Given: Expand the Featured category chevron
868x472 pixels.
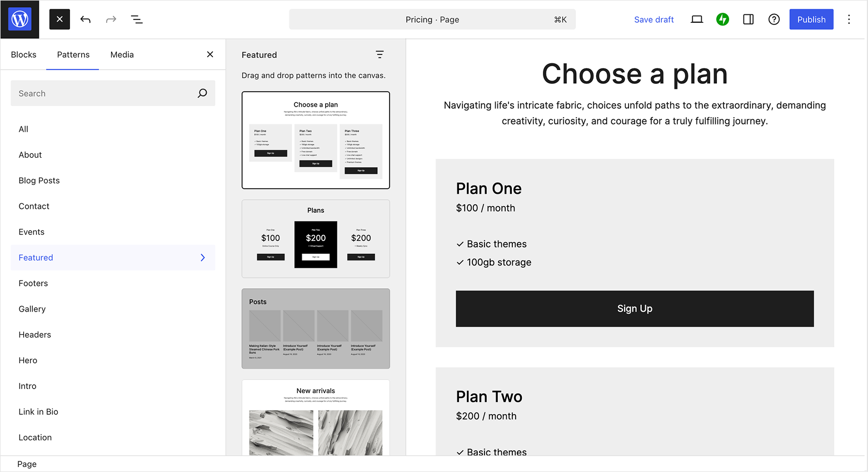Looking at the screenshot, I should coord(203,258).
